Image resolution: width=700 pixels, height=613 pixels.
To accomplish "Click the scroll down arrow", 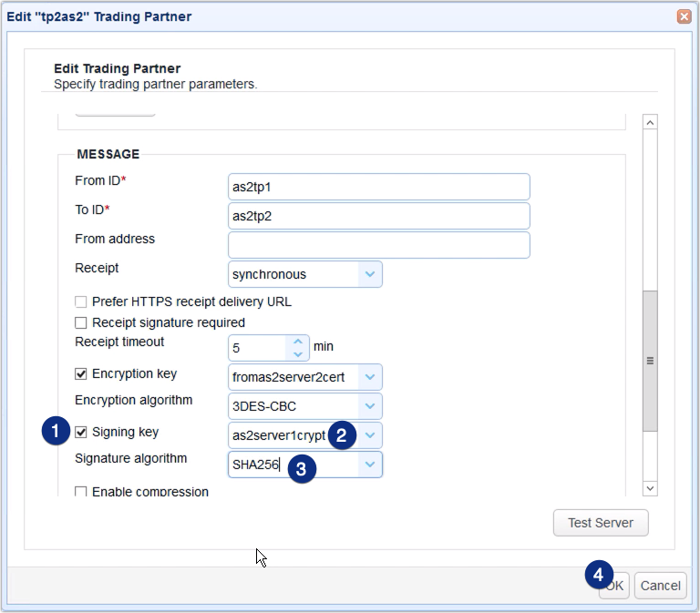I will pyautogui.click(x=650, y=488).
